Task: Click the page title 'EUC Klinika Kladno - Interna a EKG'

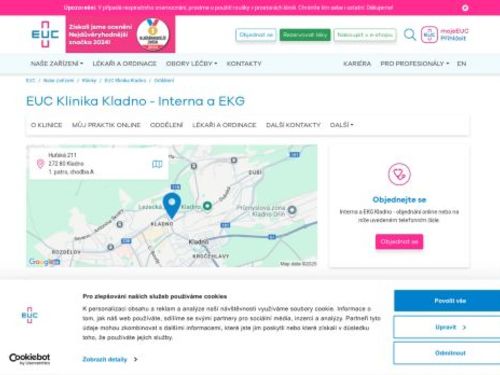Action: tap(135, 101)
